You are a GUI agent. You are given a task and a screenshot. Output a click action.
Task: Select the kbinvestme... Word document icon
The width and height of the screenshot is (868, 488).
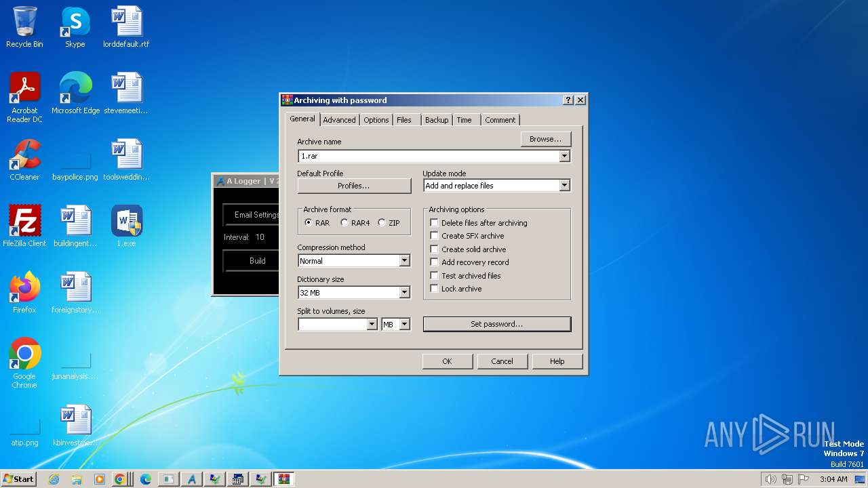(75, 426)
